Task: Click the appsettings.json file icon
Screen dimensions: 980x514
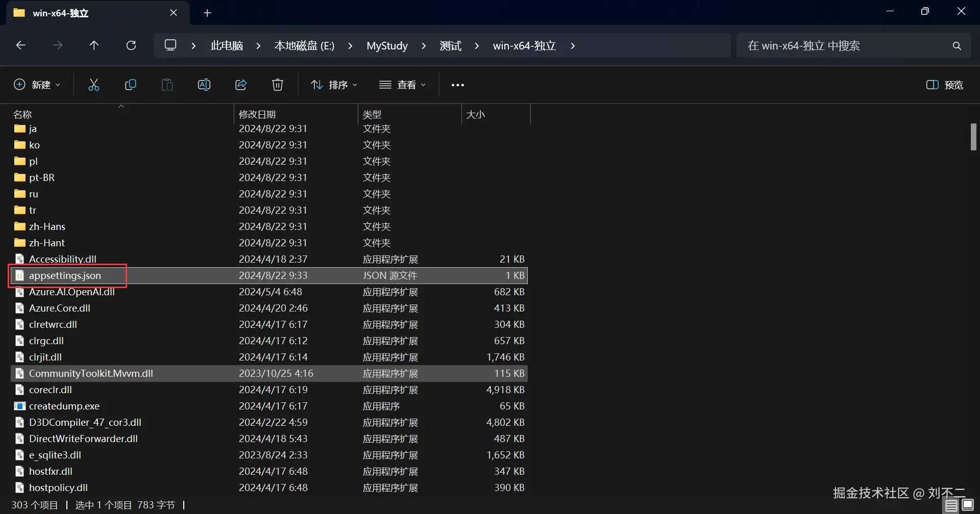Action: [20, 275]
